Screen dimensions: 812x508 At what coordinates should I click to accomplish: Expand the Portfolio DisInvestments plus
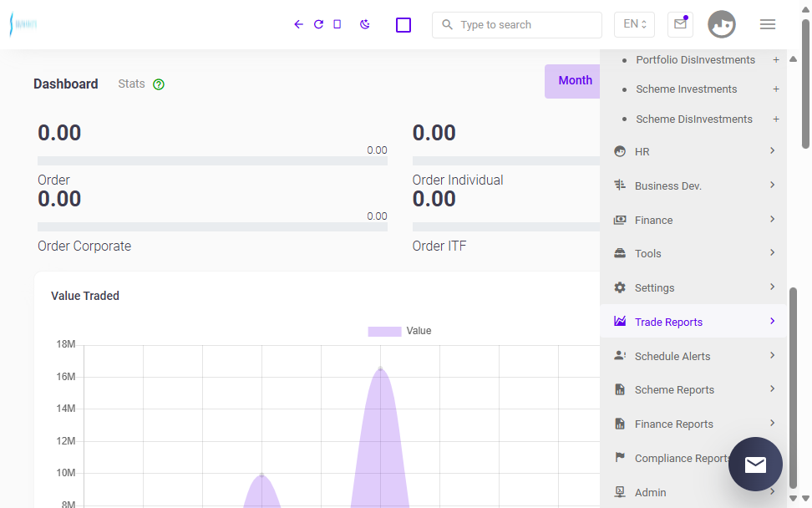coord(776,60)
